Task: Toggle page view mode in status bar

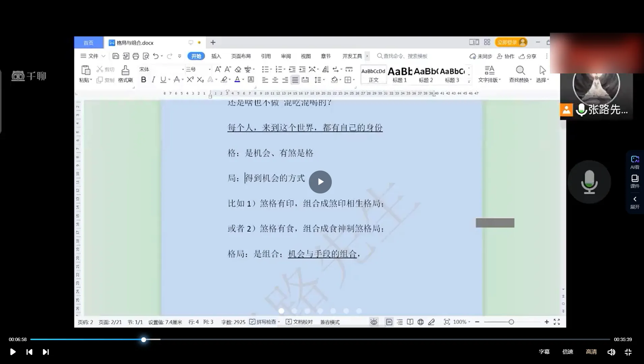Action: click(x=389, y=322)
